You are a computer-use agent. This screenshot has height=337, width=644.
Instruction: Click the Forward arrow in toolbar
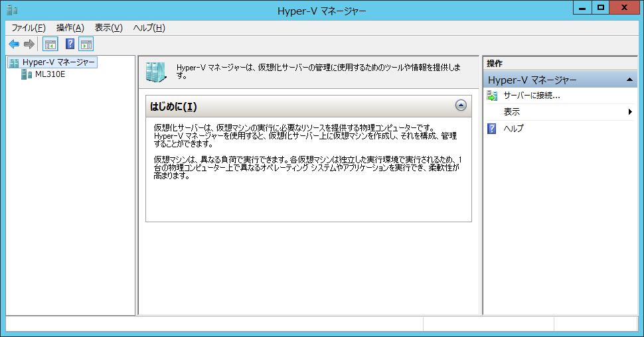[29, 44]
